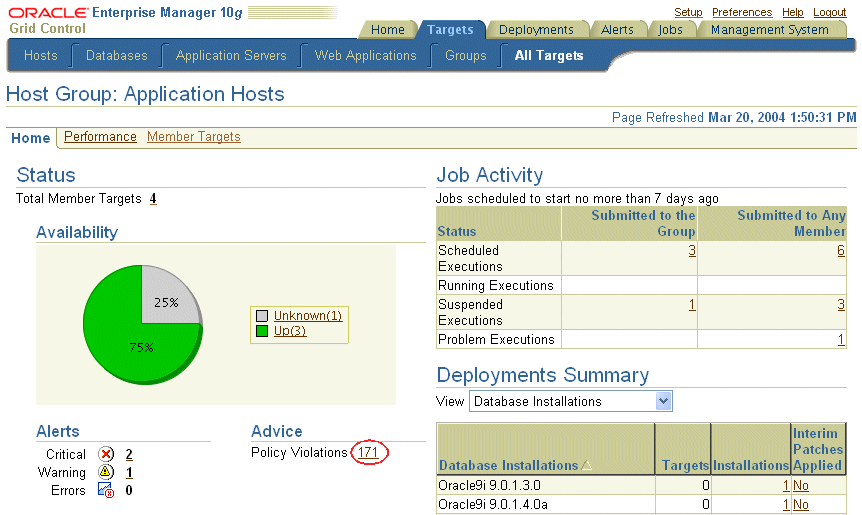The width and height of the screenshot is (862, 515).
Task: Click Oracle9i 9.0.1.4.0a installations count
Action: click(x=786, y=505)
